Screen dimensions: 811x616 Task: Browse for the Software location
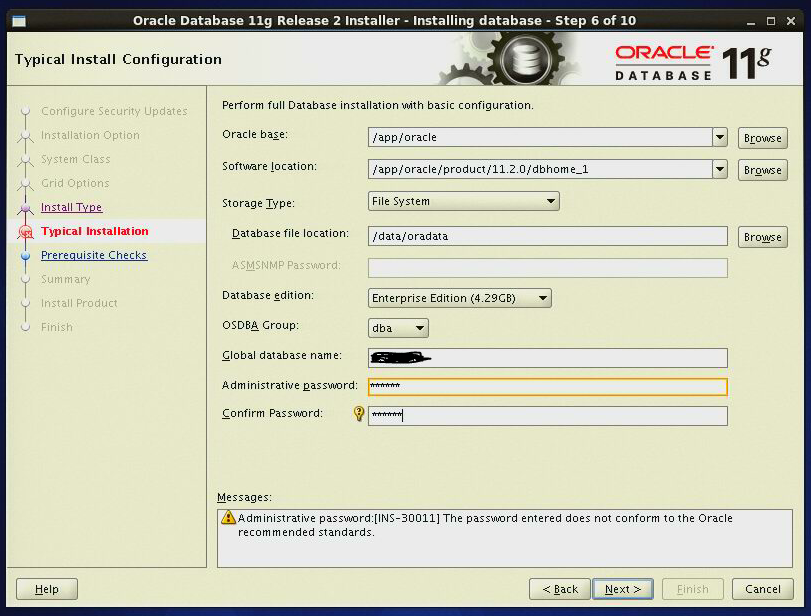(762, 170)
